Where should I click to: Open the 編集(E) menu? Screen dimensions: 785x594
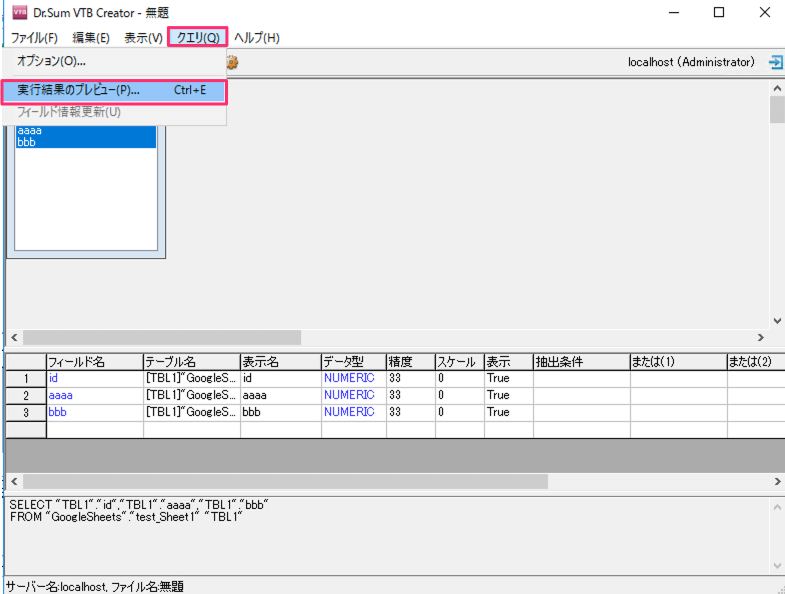(x=91, y=38)
